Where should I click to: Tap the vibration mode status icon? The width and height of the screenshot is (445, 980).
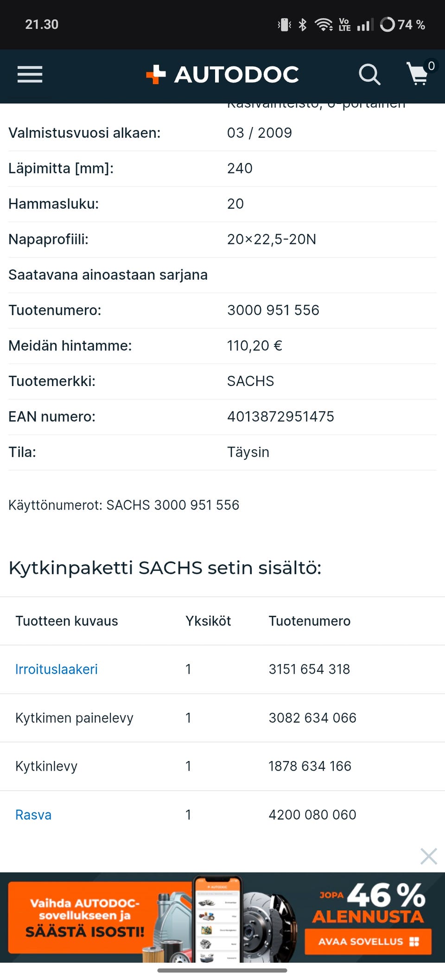coord(284,25)
